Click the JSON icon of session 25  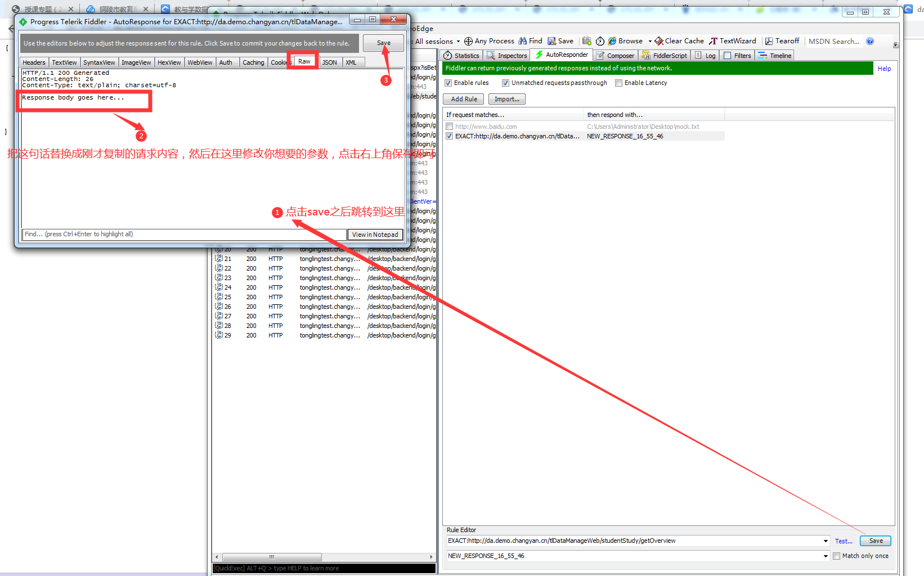tap(219, 297)
